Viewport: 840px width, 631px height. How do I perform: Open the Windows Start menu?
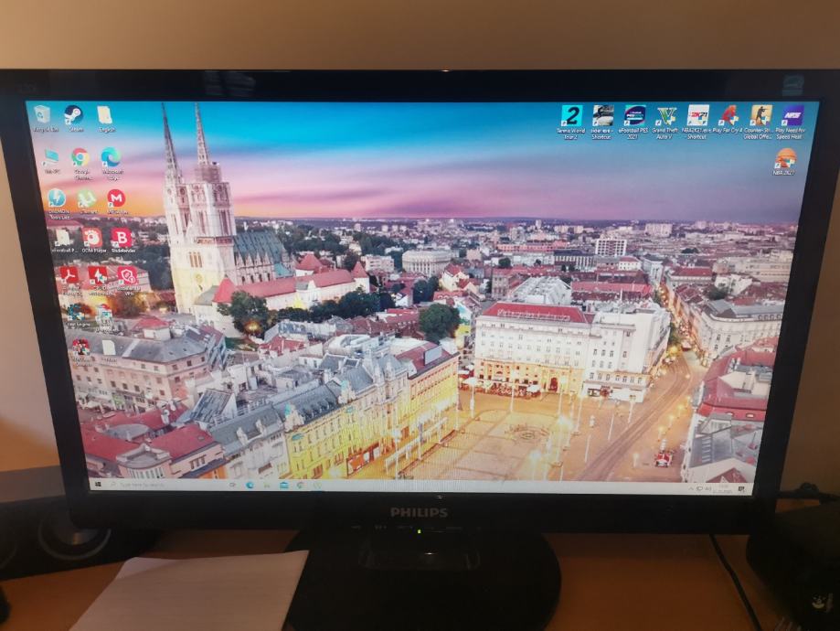(99, 484)
